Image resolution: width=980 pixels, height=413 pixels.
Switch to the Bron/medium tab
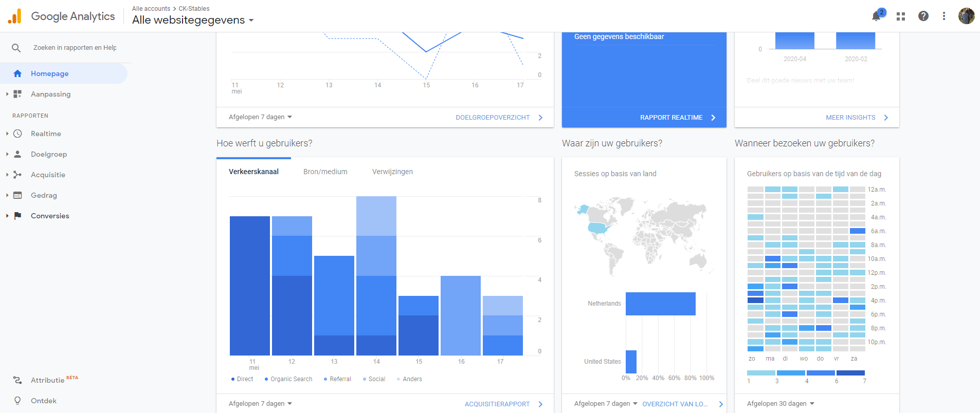(325, 172)
